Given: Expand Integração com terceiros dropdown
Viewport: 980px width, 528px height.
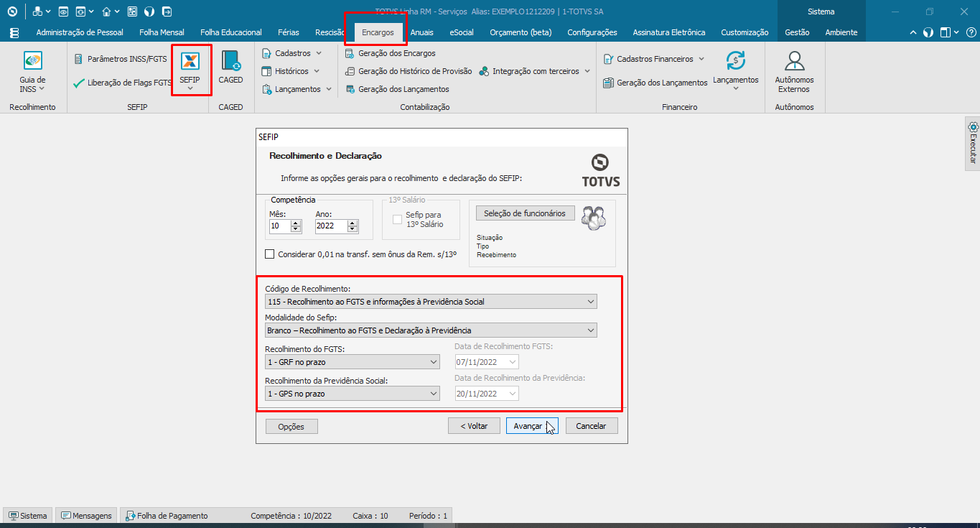Looking at the screenshot, I should click(587, 71).
